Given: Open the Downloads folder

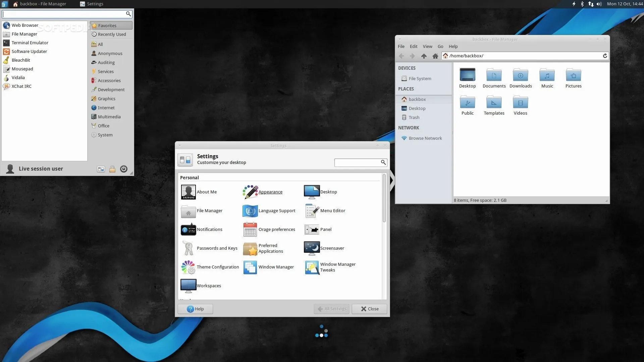Looking at the screenshot, I should pyautogui.click(x=520, y=78).
